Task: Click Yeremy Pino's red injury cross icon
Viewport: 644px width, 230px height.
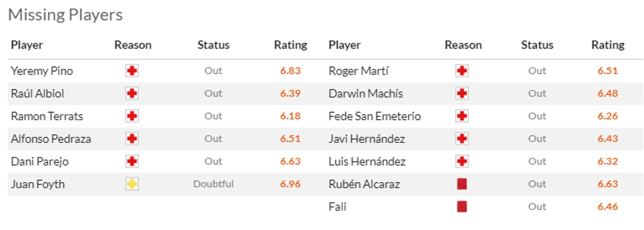Action: click(132, 71)
